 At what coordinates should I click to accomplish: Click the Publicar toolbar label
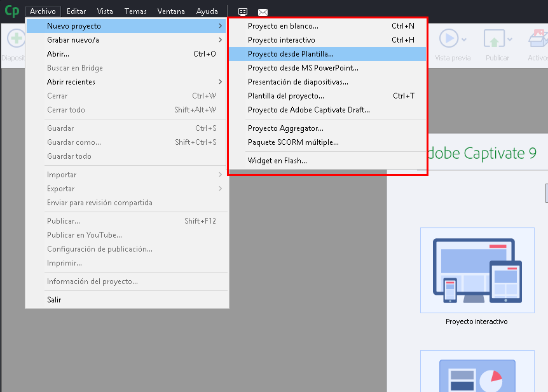pos(497,58)
